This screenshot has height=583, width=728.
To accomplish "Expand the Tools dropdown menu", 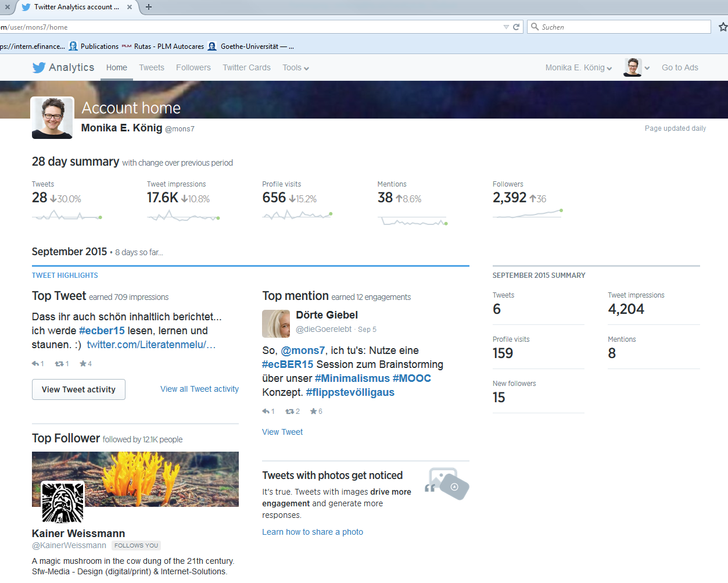I will (x=296, y=67).
